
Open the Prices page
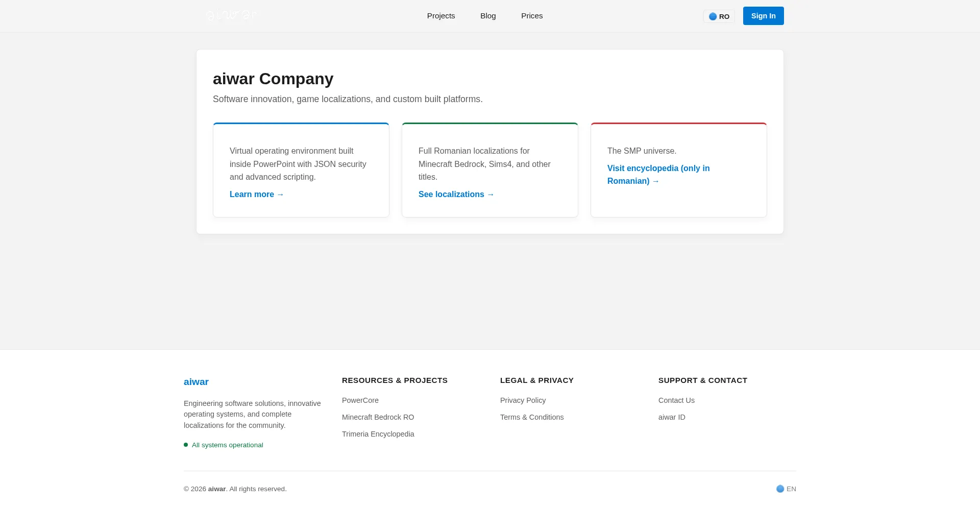coord(532,16)
